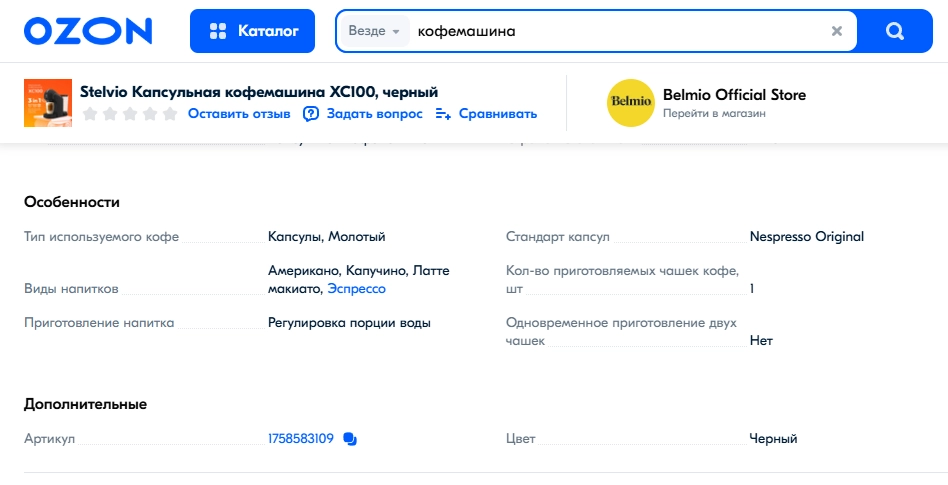Open the Эспрессо drink type link
Viewport: 948px width, 485px height.
click(356, 289)
